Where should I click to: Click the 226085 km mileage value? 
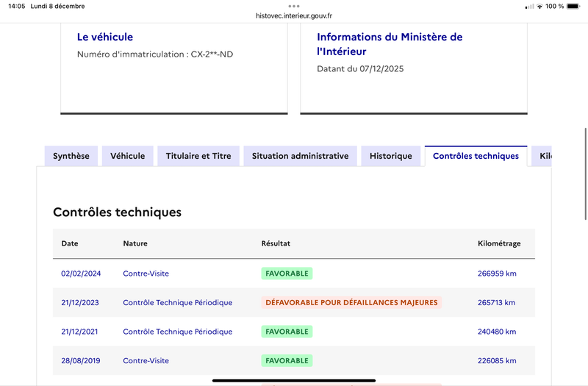tap(497, 360)
